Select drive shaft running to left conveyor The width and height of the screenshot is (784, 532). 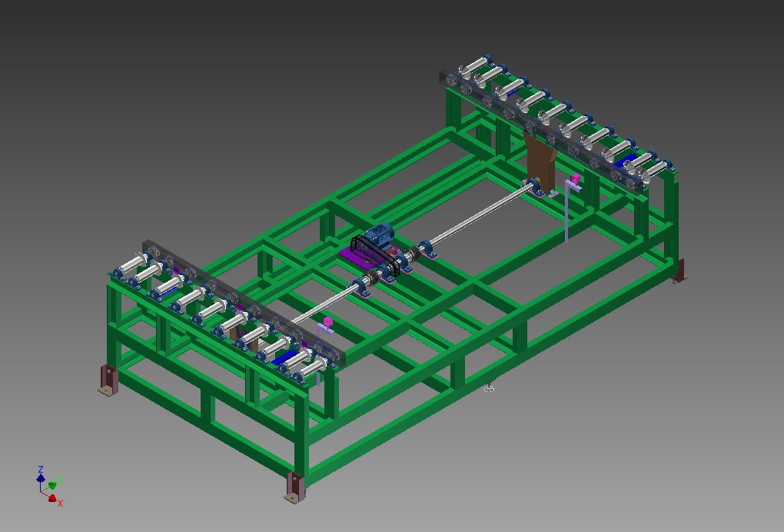[x=324, y=304]
